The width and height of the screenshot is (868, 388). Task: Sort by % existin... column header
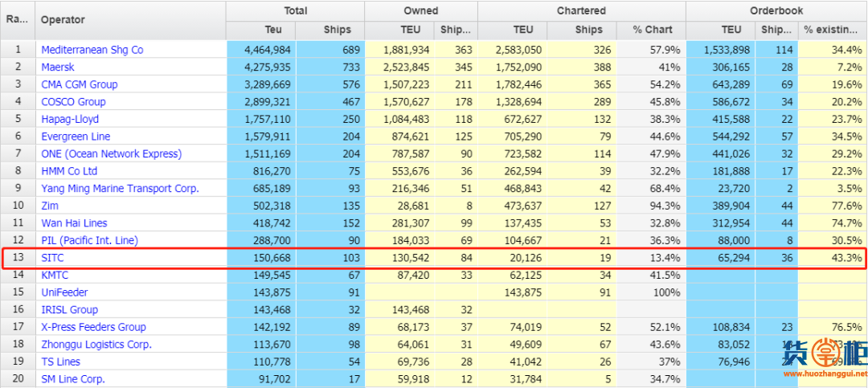tap(833, 30)
